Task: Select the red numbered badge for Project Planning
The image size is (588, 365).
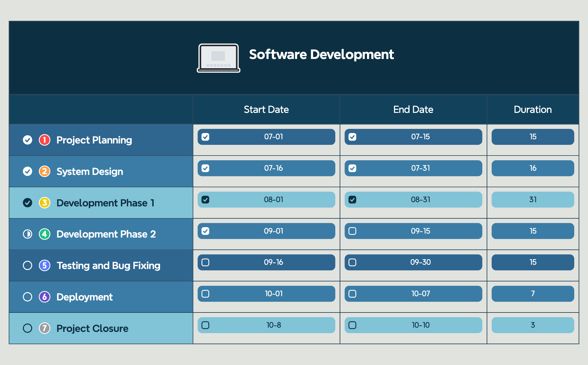Action: (44, 140)
